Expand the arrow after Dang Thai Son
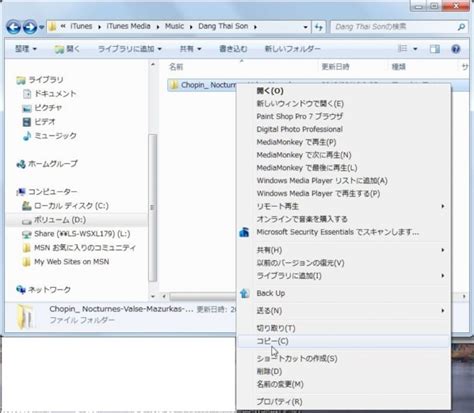 click(255, 27)
